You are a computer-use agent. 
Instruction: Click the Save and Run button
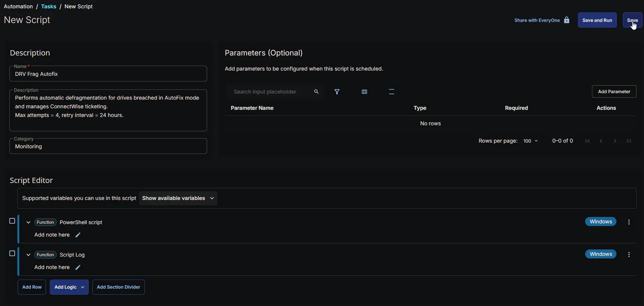(x=597, y=20)
